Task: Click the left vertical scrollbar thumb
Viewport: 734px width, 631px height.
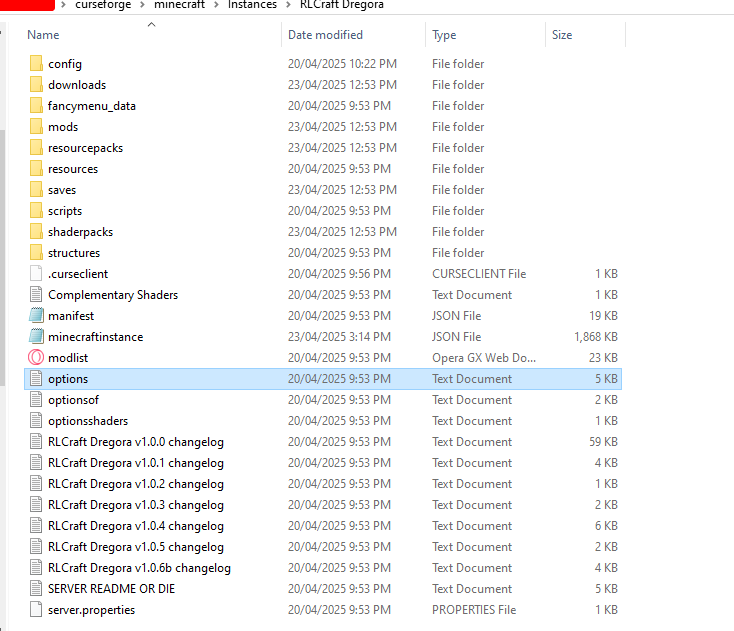Action: pos(2,257)
